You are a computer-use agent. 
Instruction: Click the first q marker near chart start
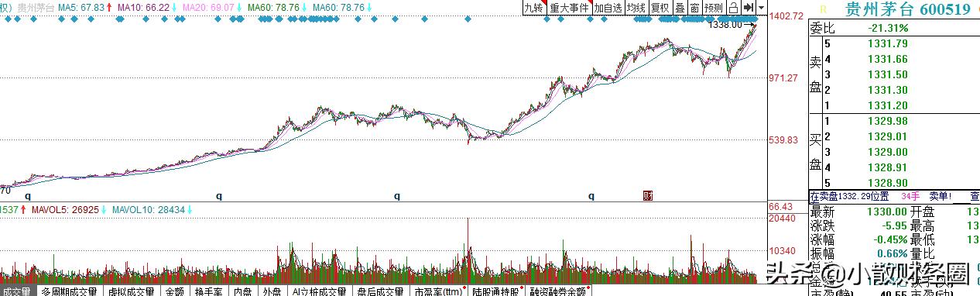tap(27, 196)
